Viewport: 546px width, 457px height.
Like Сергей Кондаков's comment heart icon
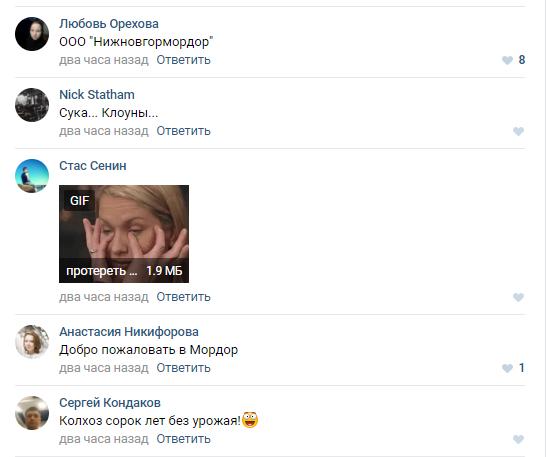point(518,439)
